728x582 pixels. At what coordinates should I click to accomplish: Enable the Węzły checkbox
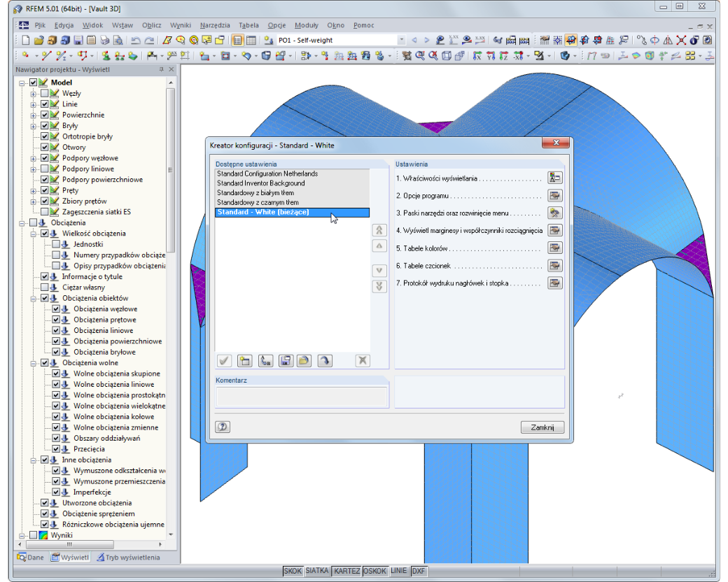pyautogui.click(x=45, y=93)
